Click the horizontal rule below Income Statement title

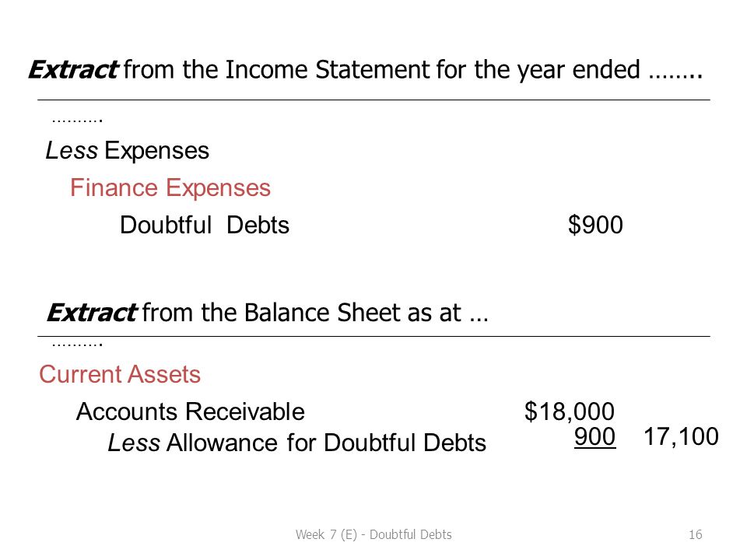coord(373,100)
